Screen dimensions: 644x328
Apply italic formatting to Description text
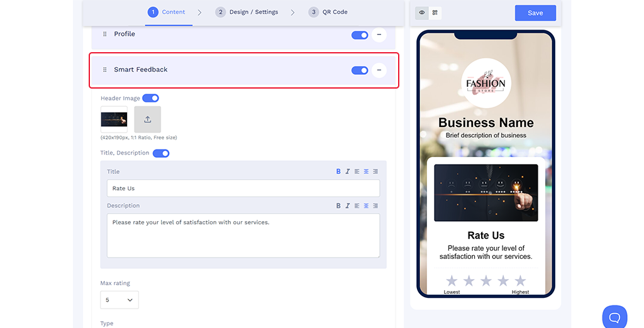click(x=347, y=205)
